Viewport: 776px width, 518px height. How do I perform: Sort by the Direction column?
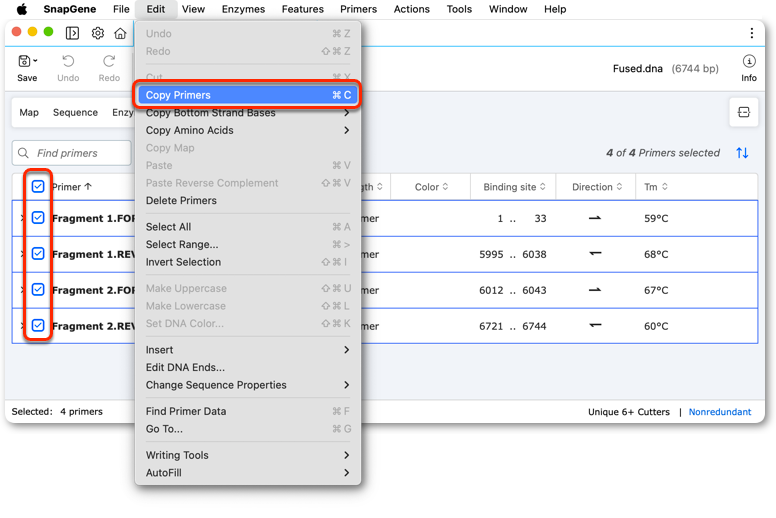pyautogui.click(x=597, y=187)
